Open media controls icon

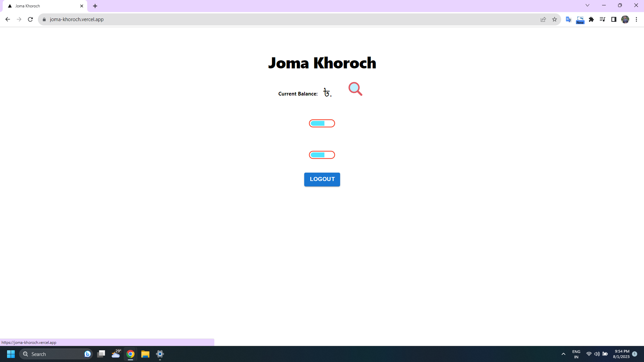coord(602,19)
